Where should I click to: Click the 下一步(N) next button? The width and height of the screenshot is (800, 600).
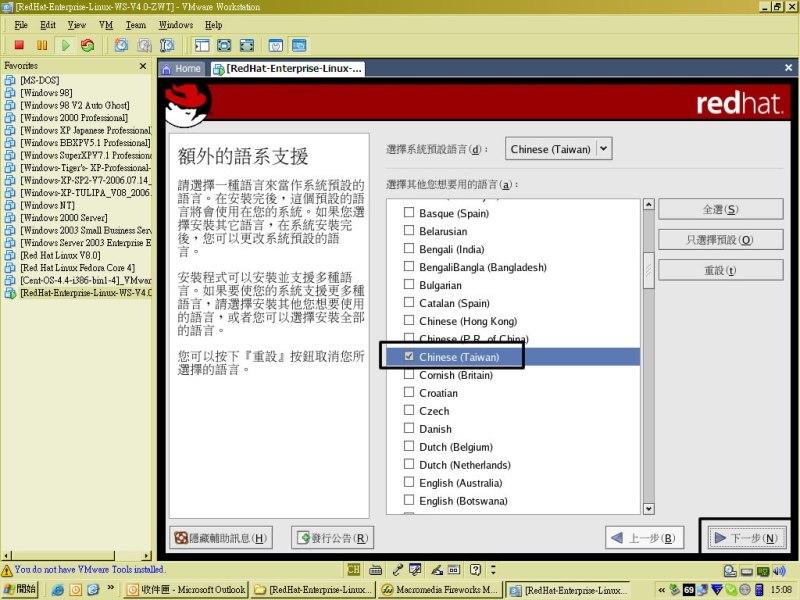click(x=747, y=538)
